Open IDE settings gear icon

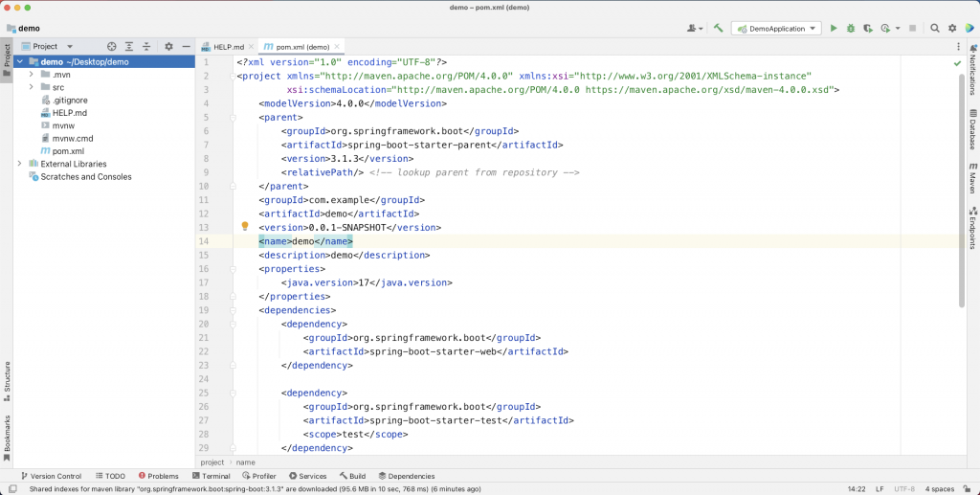coord(952,28)
